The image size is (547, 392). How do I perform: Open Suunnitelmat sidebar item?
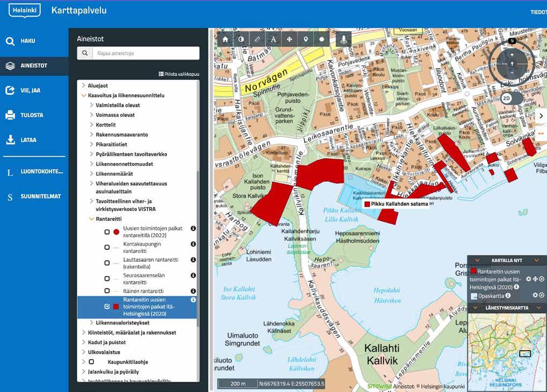34,196
